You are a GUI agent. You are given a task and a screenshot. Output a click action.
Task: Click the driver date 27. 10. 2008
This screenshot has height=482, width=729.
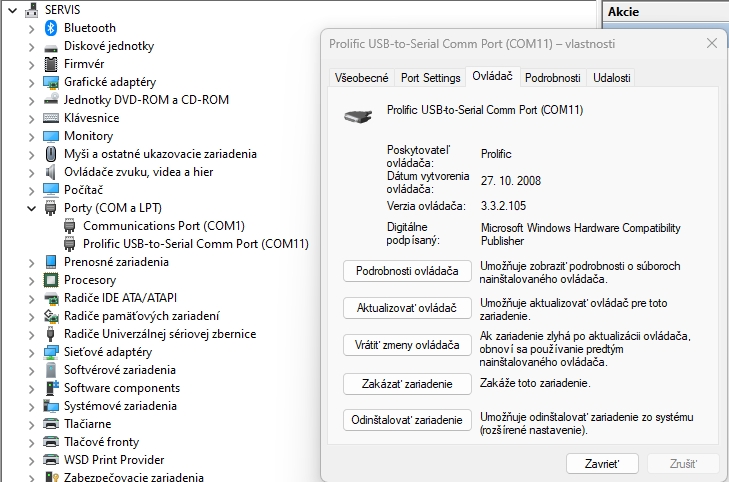tap(510, 181)
